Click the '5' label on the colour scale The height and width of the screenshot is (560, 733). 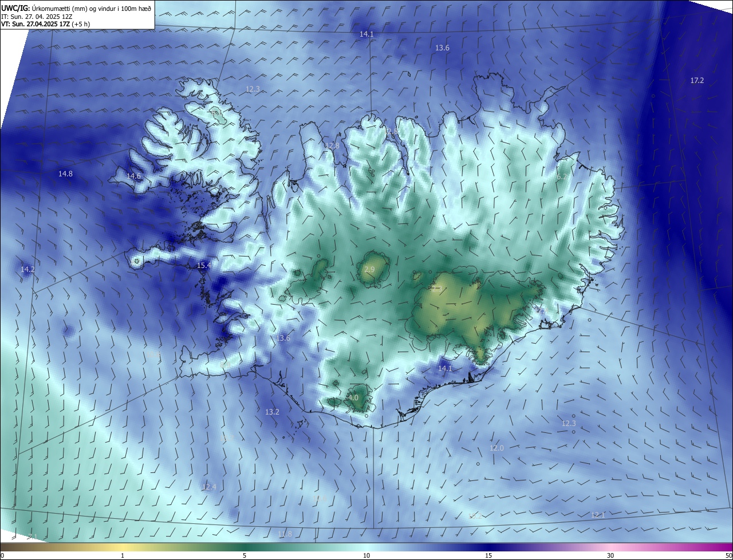coord(245,556)
